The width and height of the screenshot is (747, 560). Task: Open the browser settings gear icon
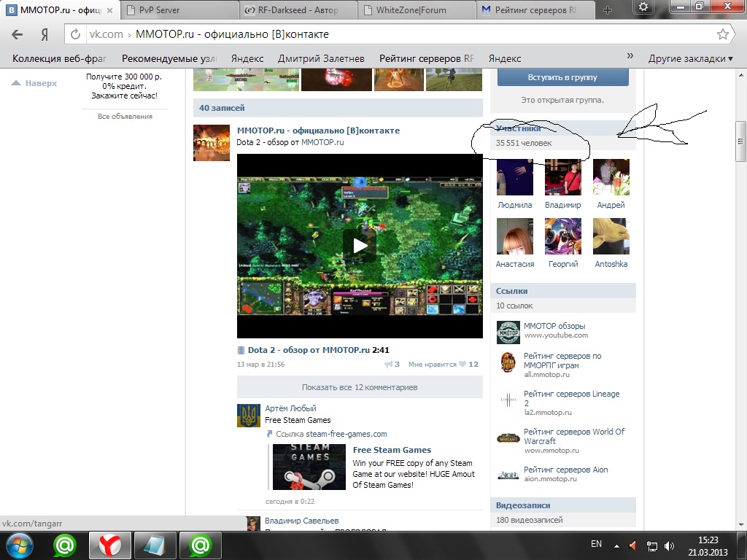(643, 7)
